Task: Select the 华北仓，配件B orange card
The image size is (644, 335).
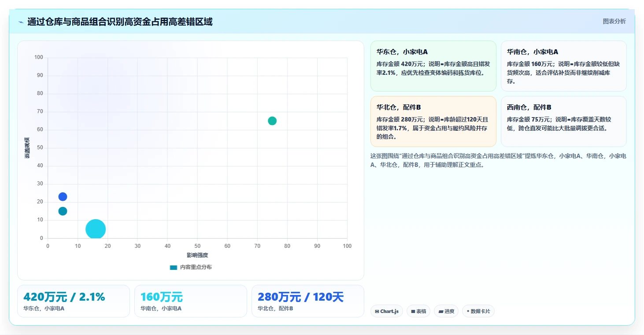Action: click(x=433, y=121)
